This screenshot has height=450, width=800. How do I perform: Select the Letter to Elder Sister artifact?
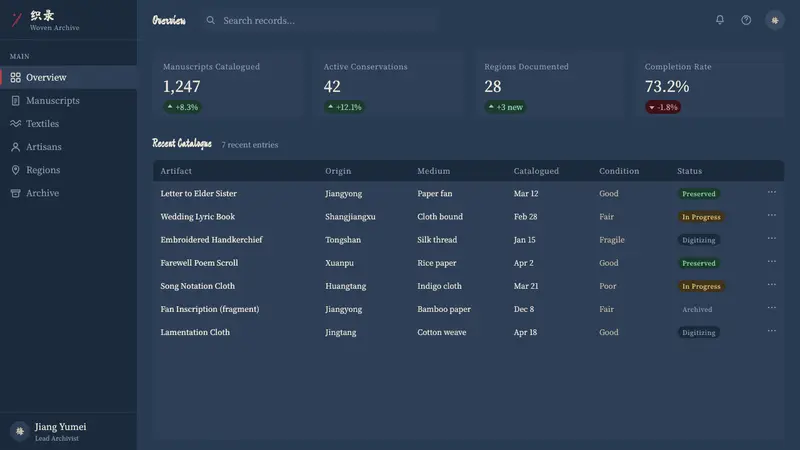pos(198,193)
